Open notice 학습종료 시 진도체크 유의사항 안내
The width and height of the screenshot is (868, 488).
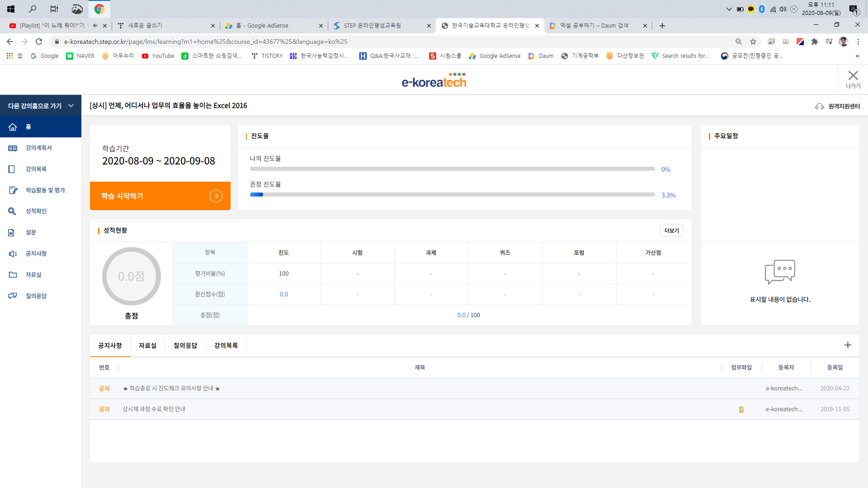click(x=171, y=389)
